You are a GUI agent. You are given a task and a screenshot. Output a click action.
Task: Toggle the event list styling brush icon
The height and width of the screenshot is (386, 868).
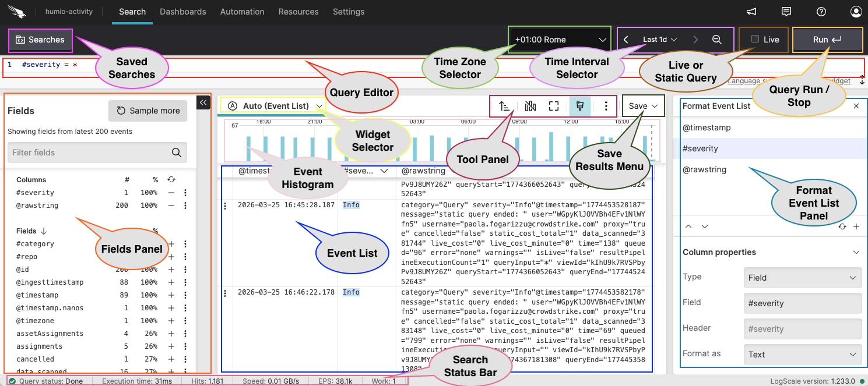point(579,106)
